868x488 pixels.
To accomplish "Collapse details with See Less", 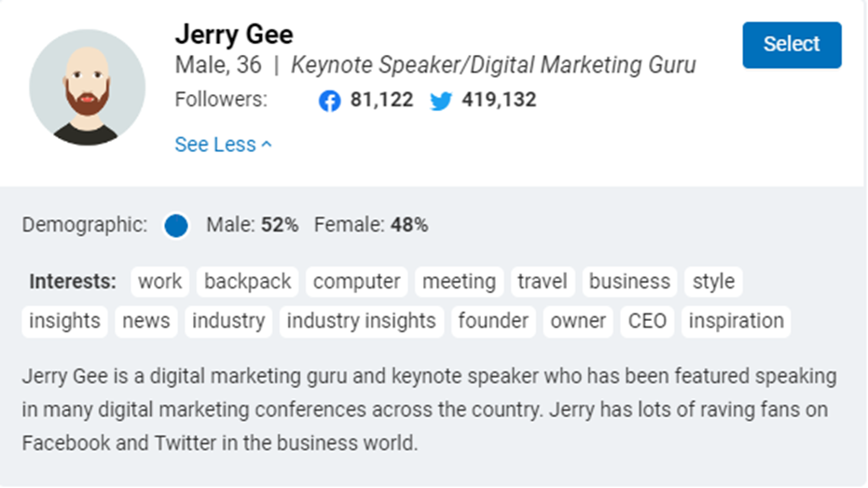I will 223,145.
